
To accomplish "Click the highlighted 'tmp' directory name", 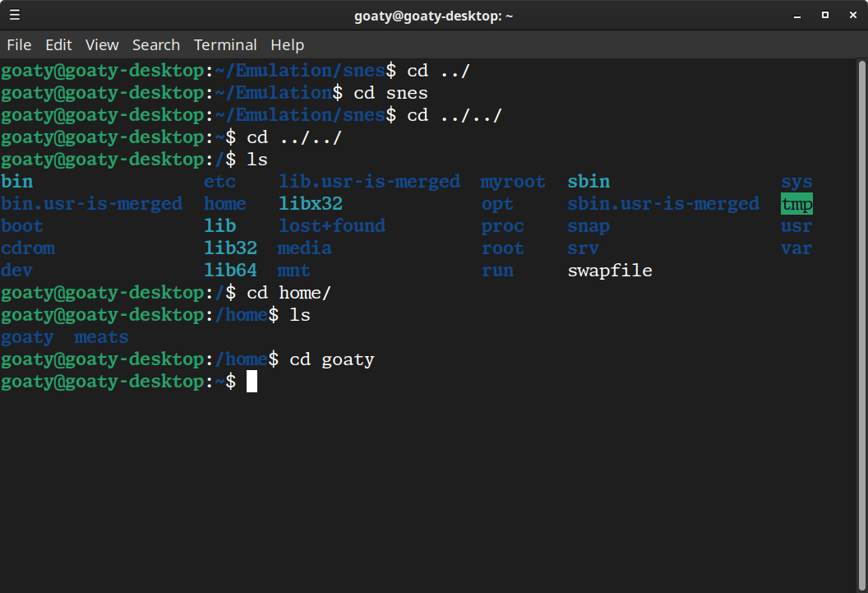I will click(x=796, y=204).
